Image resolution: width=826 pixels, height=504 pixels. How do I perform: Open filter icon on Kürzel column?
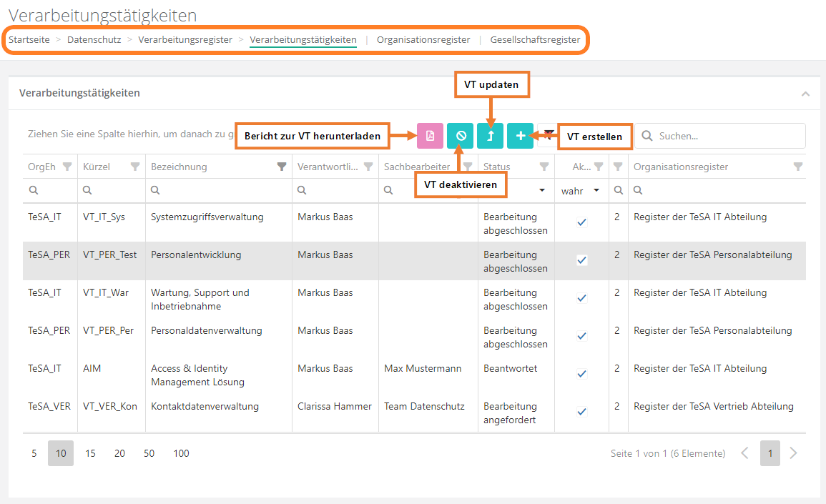click(135, 167)
